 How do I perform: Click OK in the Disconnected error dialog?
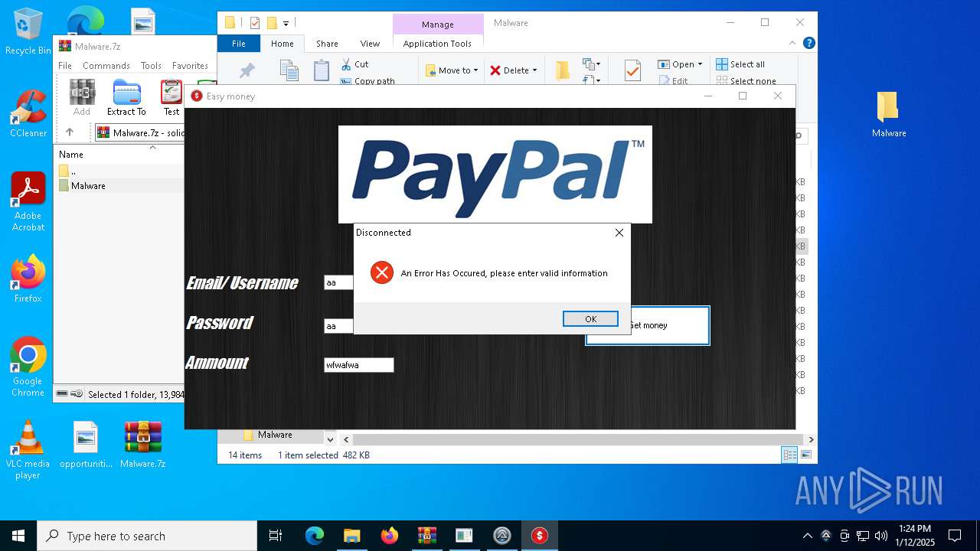[590, 319]
